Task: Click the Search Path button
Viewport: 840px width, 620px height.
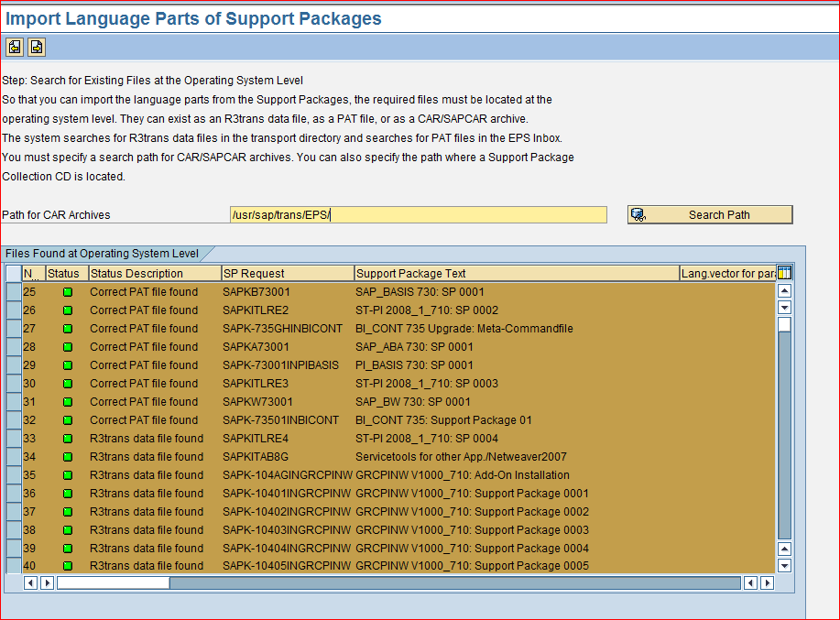Action: tap(719, 214)
